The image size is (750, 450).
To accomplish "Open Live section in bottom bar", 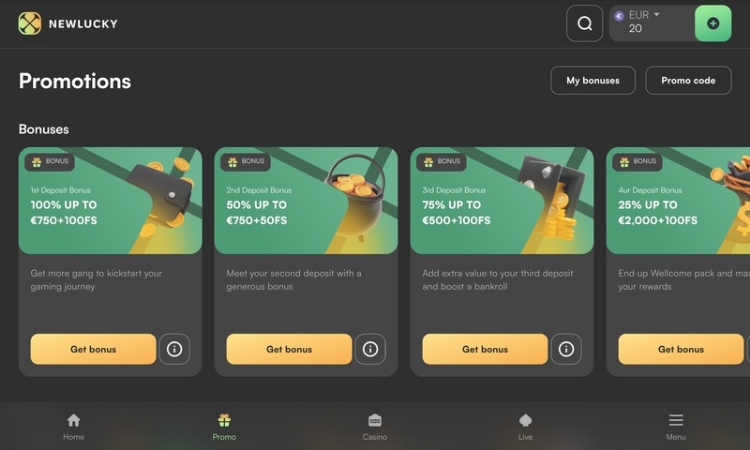I will pyautogui.click(x=525, y=427).
